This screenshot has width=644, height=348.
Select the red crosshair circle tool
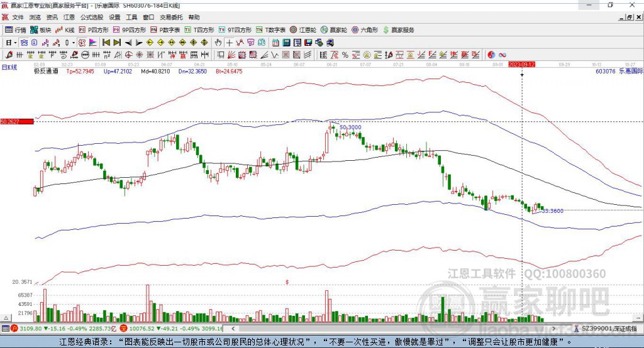point(128,55)
